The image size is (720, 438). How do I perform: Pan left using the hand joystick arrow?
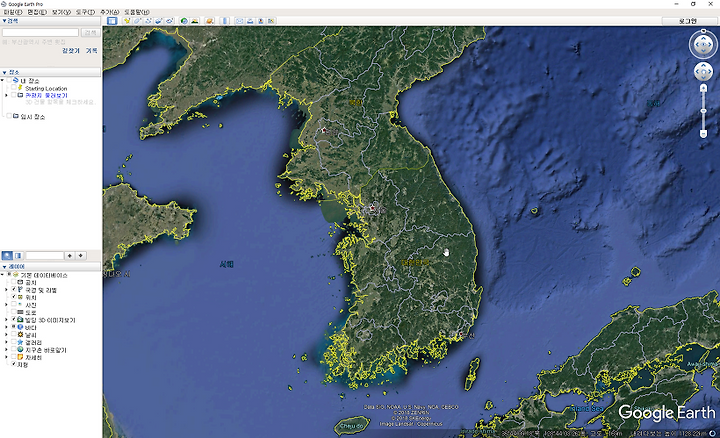(x=697, y=72)
